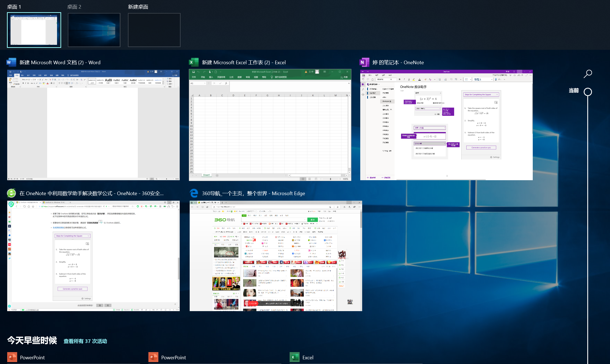The height and width of the screenshot is (364, 610).
Task: Click the 360 browser icon beside its window title
Action: 11,193
